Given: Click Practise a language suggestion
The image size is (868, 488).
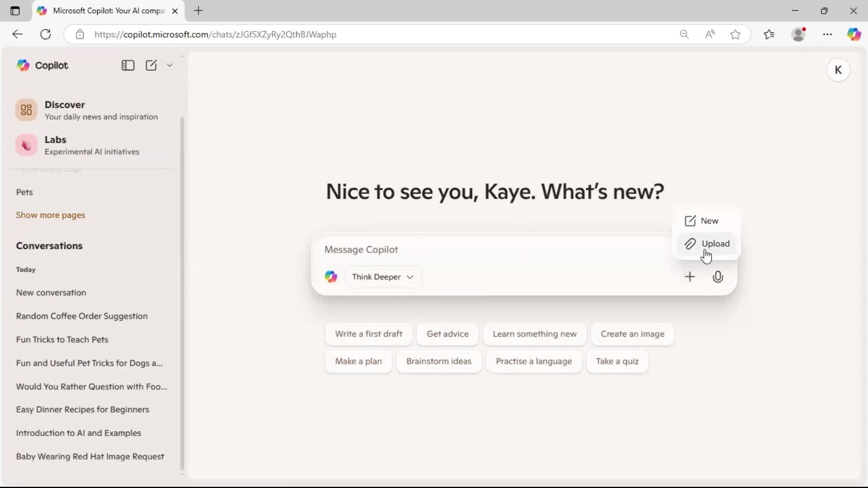Looking at the screenshot, I should pyautogui.click(x=534, y=361).
